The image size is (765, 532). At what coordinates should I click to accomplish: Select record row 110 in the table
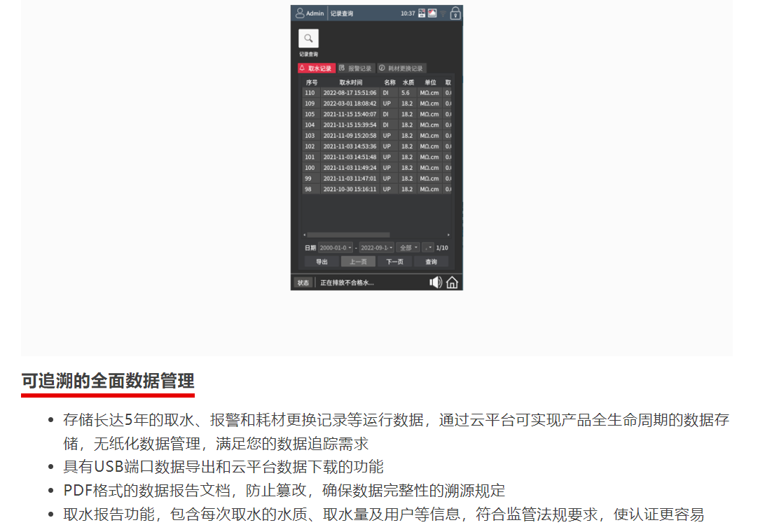[377, 92]
